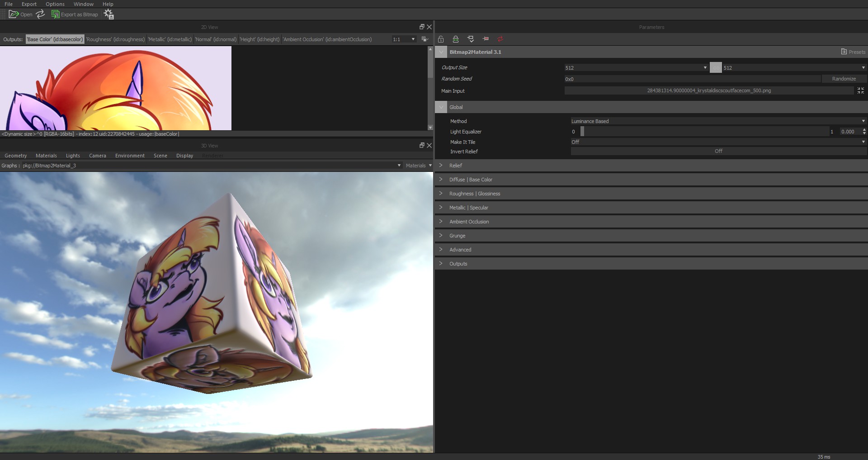Collapse the Bitmap2Material 3.1 section
Viewport: 868px width, 460px height.
441,52
